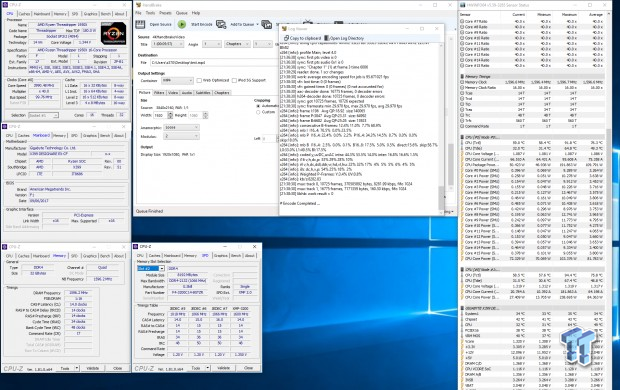Viewport: 620px width, 390px height.
Task: Click the Memory Timings section icon in HWiNFO
Action: (462, 76)
